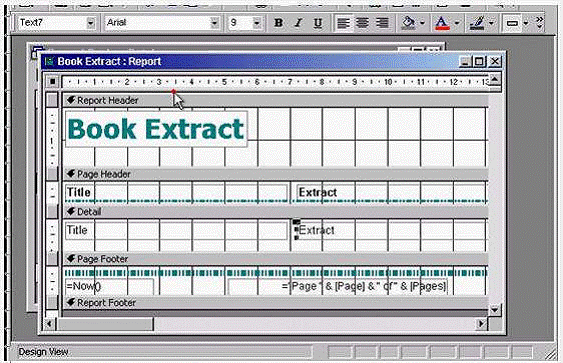Click the report selector square at ruler corner
The width and height of the screenshot is (563, 363).
click(52, 82)
